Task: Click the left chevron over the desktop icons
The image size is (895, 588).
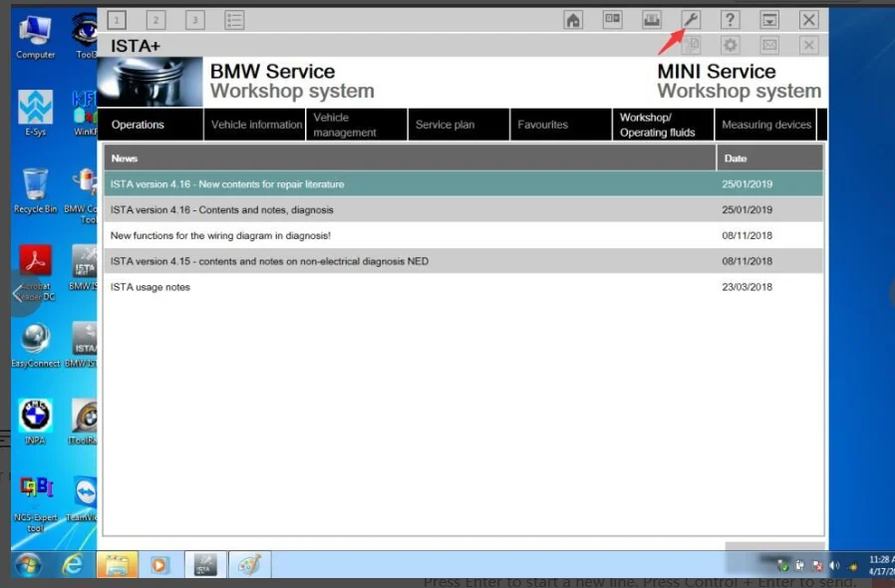Action: (x=17, y=293)
